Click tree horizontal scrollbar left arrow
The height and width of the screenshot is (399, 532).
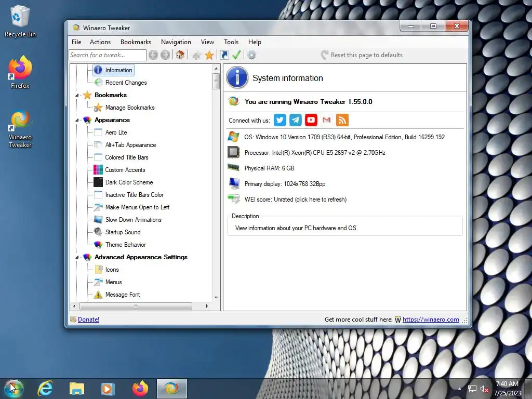[x=75, y=306]
